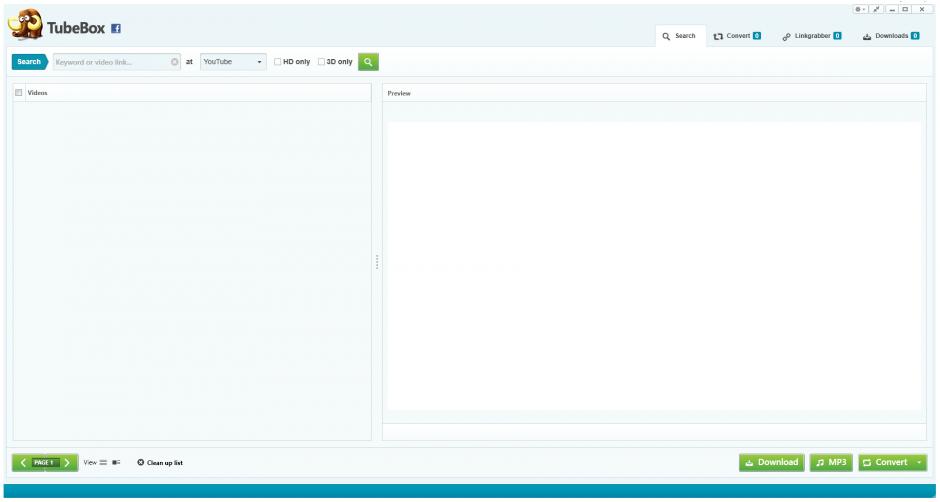Viewport: 940px width, 502px height.
Task: Click the TubeBox mammoth logo
Action: click(x=25, y=25)
